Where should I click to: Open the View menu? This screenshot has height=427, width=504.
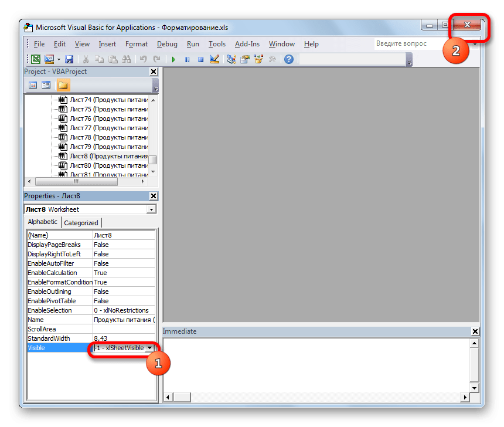tap(82, 44)
